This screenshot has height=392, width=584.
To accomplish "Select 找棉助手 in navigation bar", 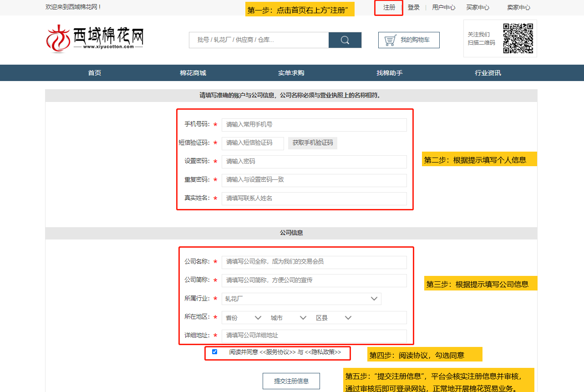I will tap(389, 73).
